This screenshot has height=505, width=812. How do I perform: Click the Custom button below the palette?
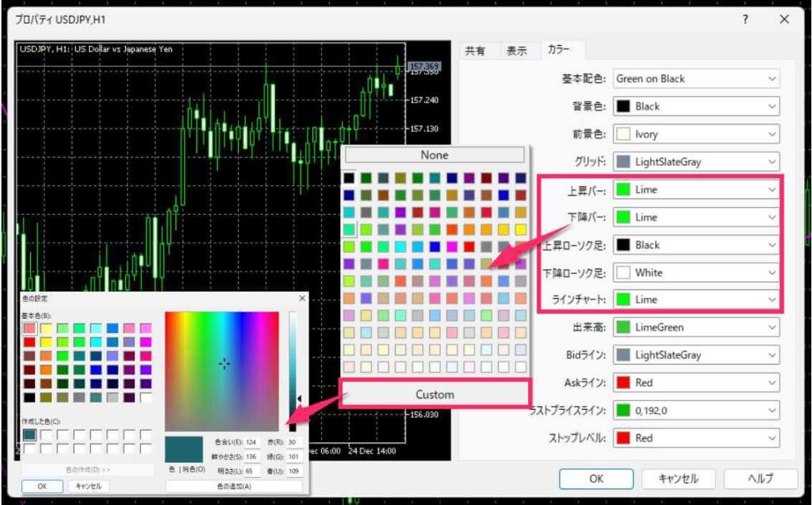click(435, 394)
